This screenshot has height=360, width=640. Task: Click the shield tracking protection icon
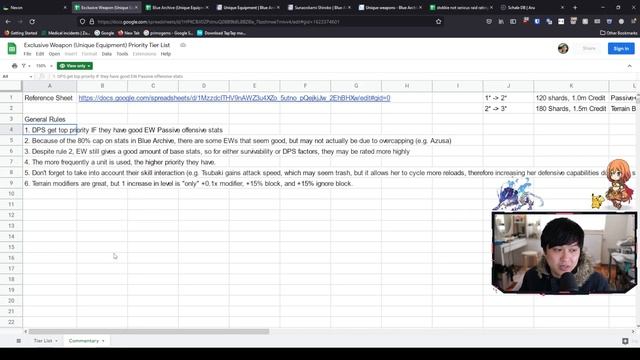(x=82, y=22)
